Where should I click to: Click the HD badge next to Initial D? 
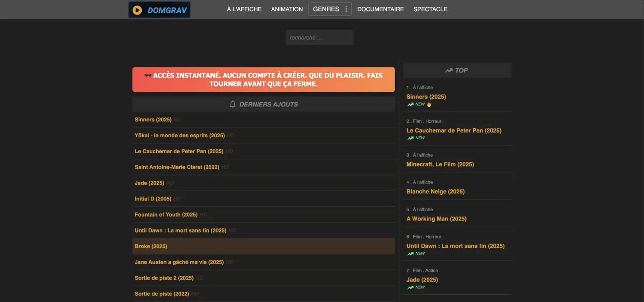pos(177,199)
